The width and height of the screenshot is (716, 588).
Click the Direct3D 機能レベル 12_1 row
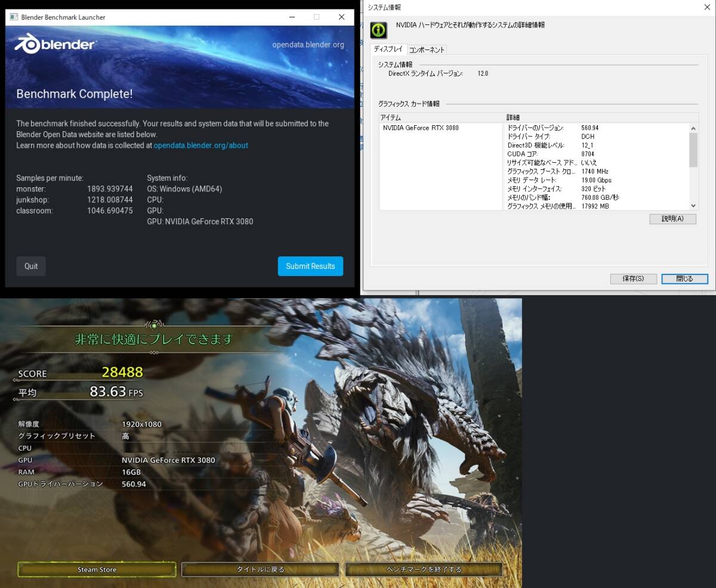597,145
